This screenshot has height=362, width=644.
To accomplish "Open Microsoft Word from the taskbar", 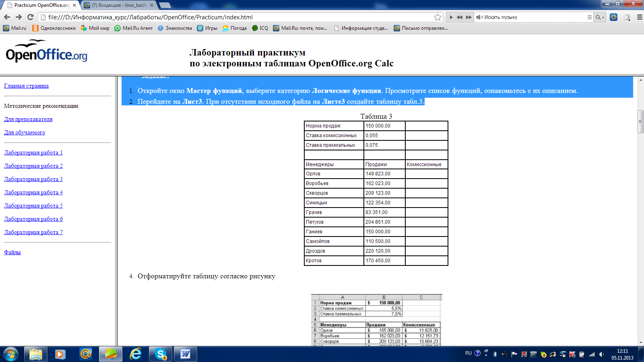I will [186, 354].
